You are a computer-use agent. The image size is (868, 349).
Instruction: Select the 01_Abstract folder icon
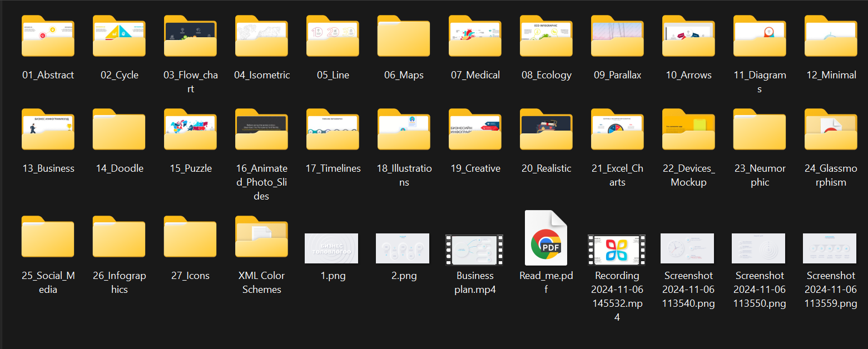click(x=48, y=37)
